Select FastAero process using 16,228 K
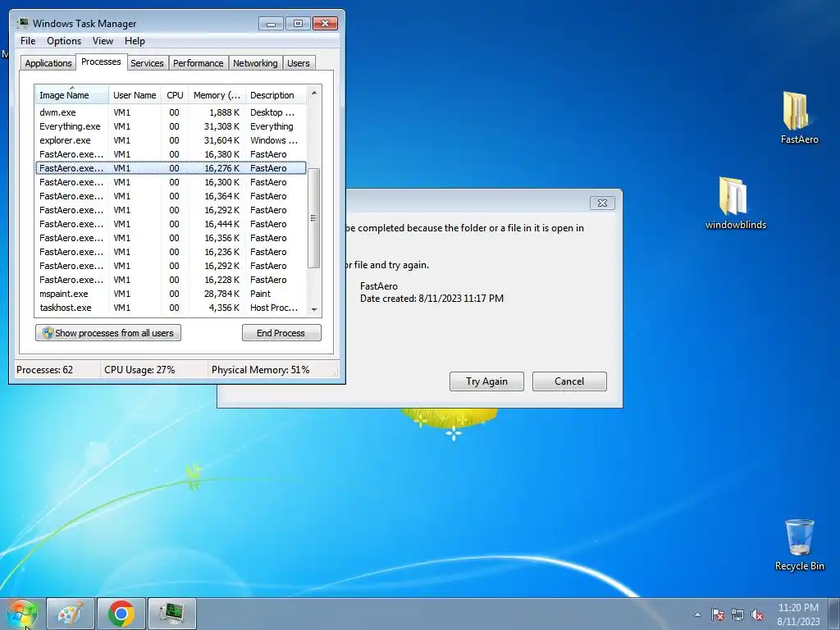840x630 pixels. coord(171,280)
